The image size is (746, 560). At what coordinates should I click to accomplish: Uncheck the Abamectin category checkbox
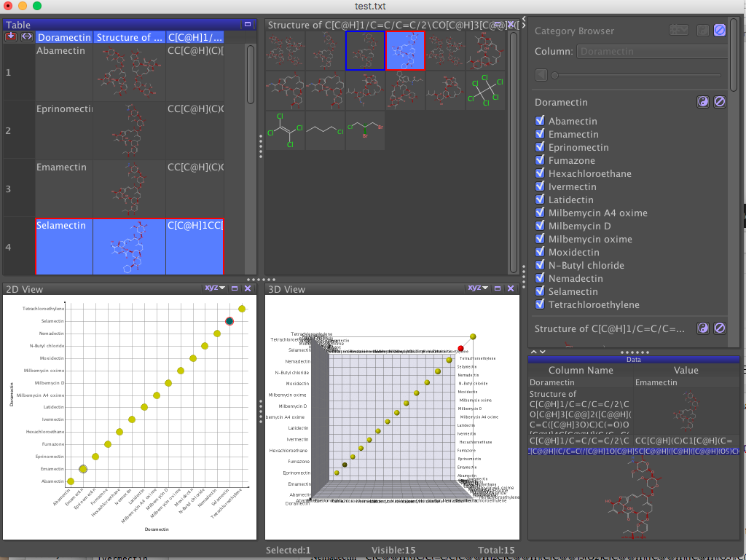pyautogui.click(x=539, y=121)
